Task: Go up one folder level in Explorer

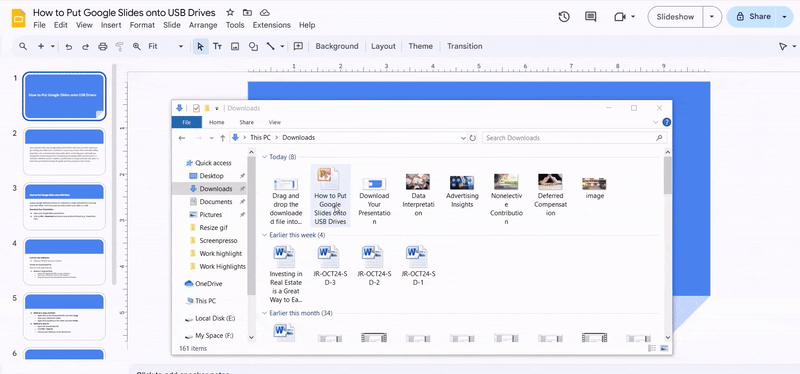Action: pos(222,138)
